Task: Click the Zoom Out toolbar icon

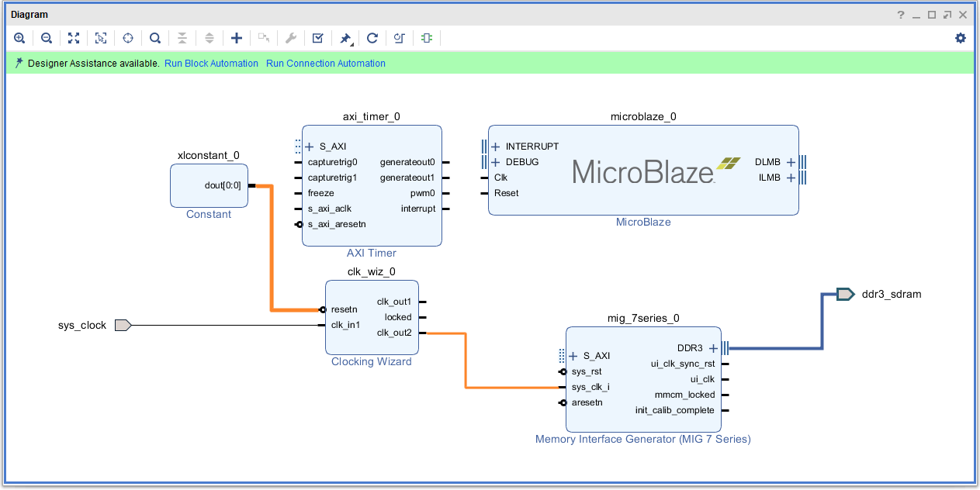Action: [x=47, y=38]
